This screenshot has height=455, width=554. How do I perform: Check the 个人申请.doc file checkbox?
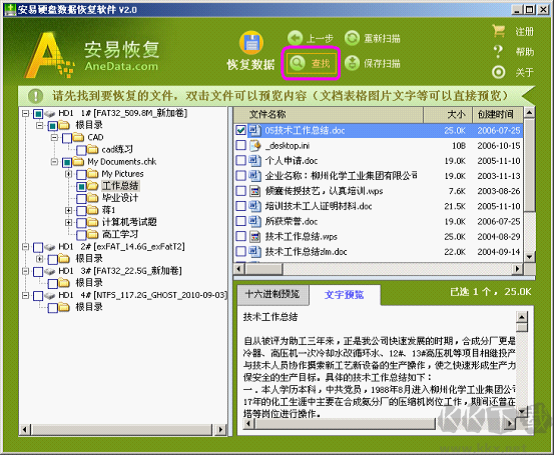[x=241, y=160]
